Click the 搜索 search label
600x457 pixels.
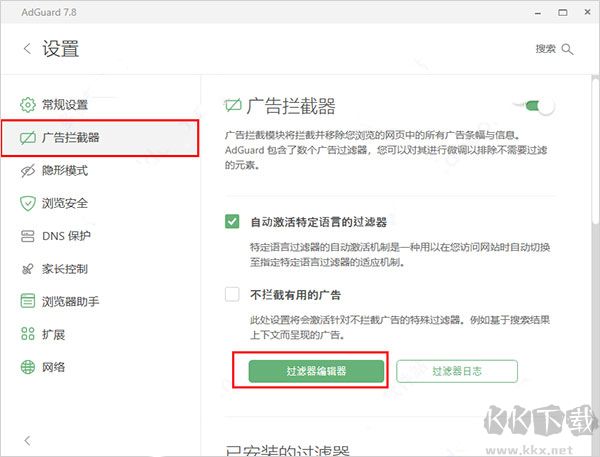click(x=545, y=49)
